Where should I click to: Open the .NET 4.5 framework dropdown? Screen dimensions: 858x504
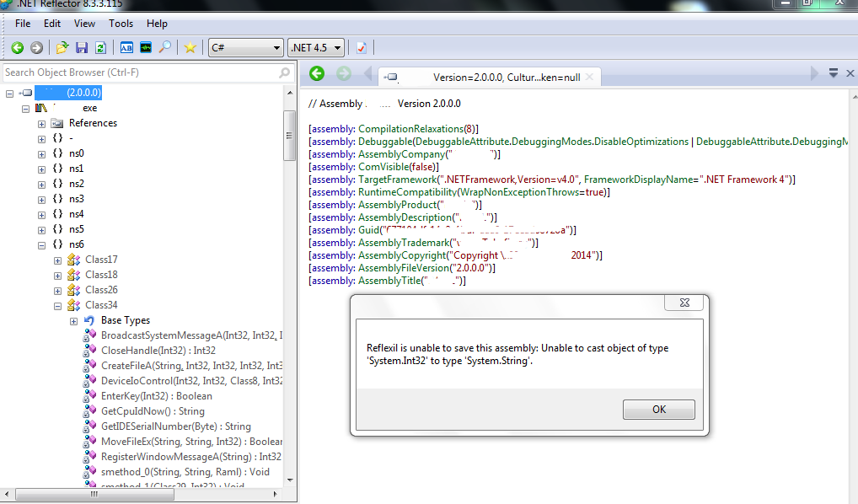pos(316,47)
